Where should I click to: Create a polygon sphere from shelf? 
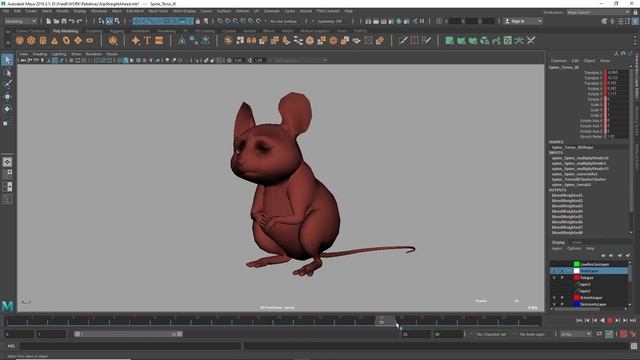(x=20, y=40)
